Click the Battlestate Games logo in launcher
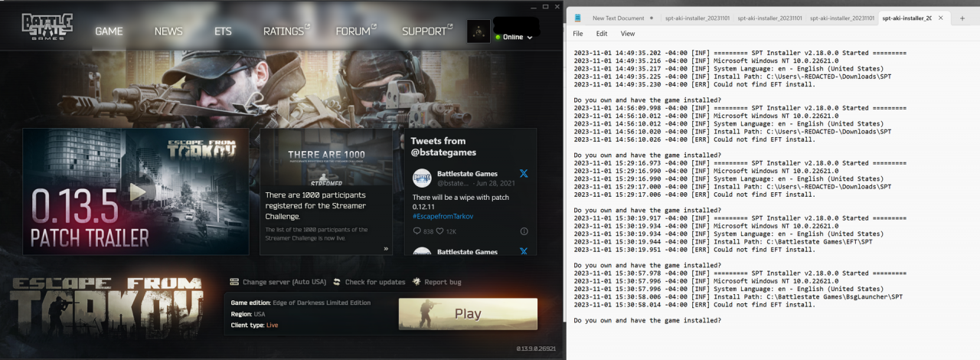 [x=47, y=26]
